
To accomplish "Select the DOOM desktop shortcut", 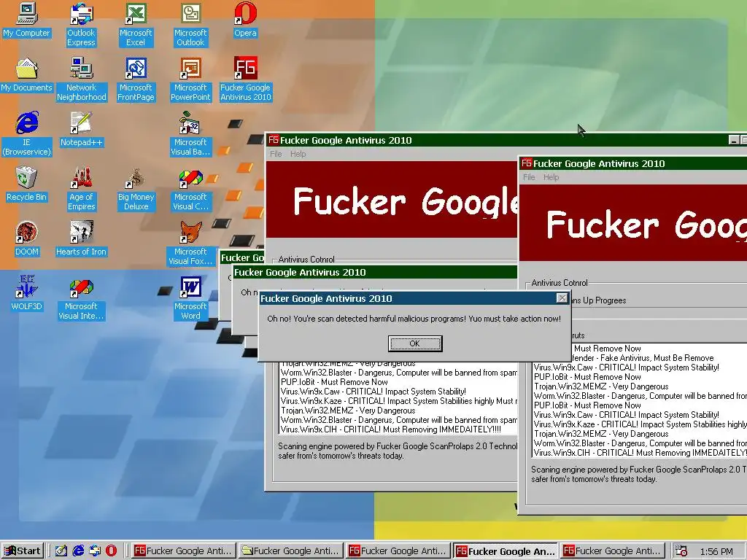I will tap(26, 239).
